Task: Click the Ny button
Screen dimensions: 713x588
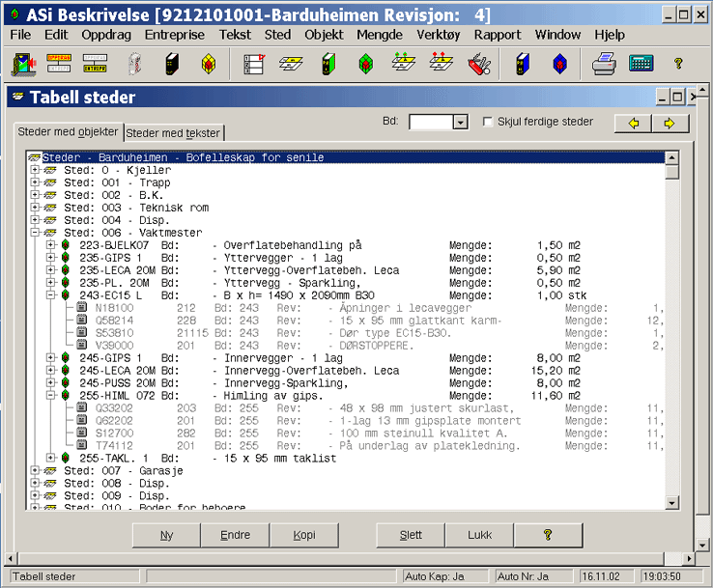Action: point(166,535)
